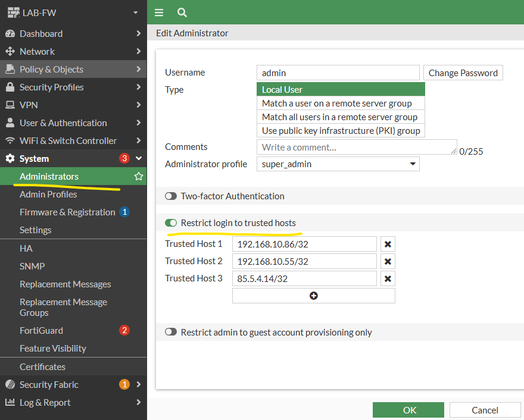This screenshot has width=524, height=420.
Task: Open System Settings item
Action: click(35, 230)
